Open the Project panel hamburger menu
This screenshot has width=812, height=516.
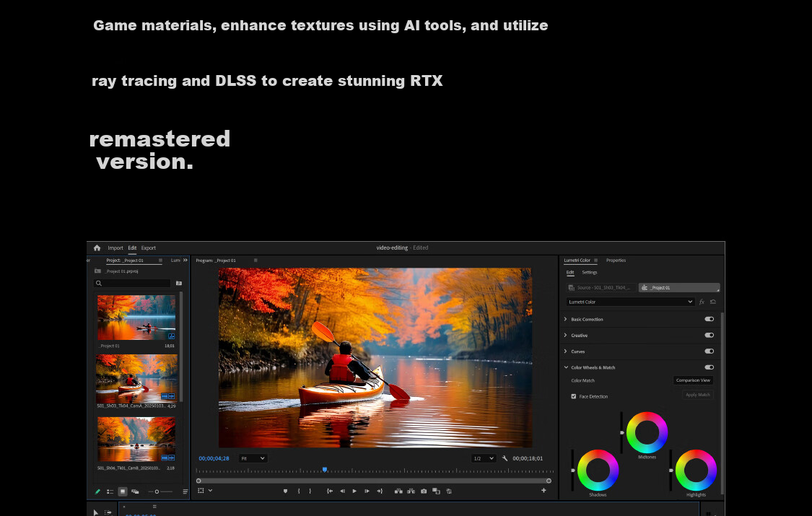160,261
